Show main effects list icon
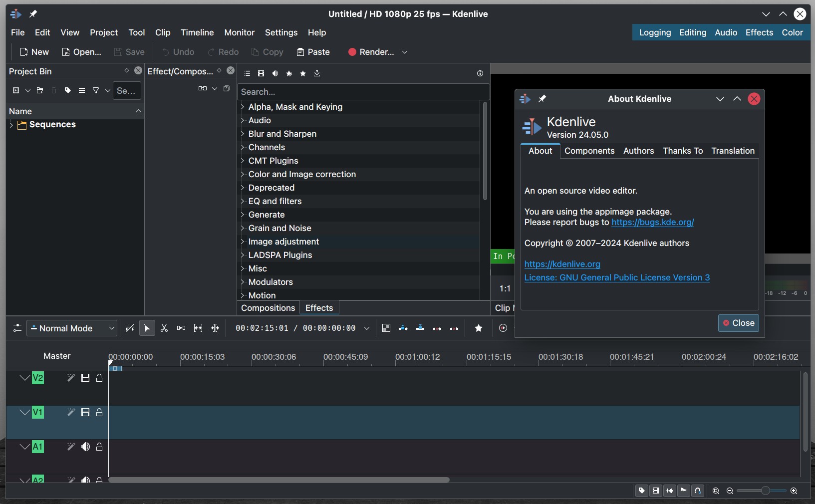This screenshot has height=504, width=815. [247, 73]
